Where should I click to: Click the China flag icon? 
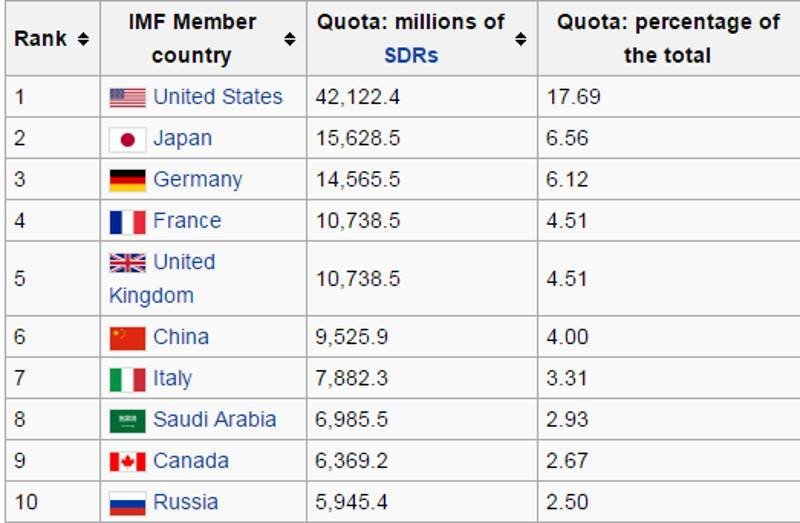tap(128, 338)
